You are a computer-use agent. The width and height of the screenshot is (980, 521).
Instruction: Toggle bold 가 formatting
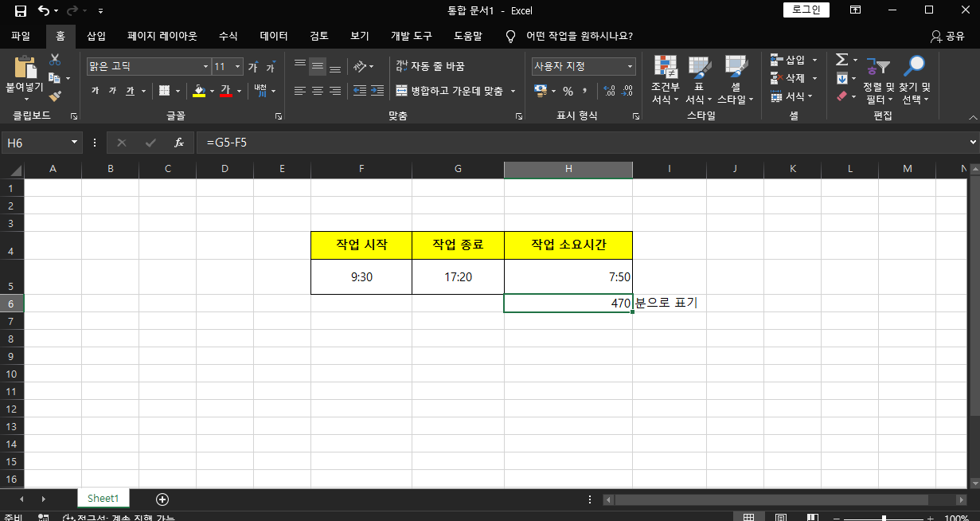point(95,91)
